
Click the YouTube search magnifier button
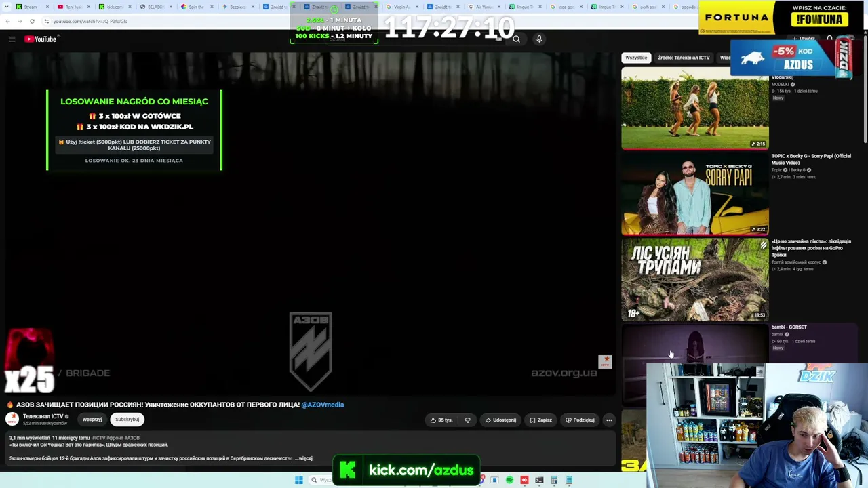[x=516, y=39]
